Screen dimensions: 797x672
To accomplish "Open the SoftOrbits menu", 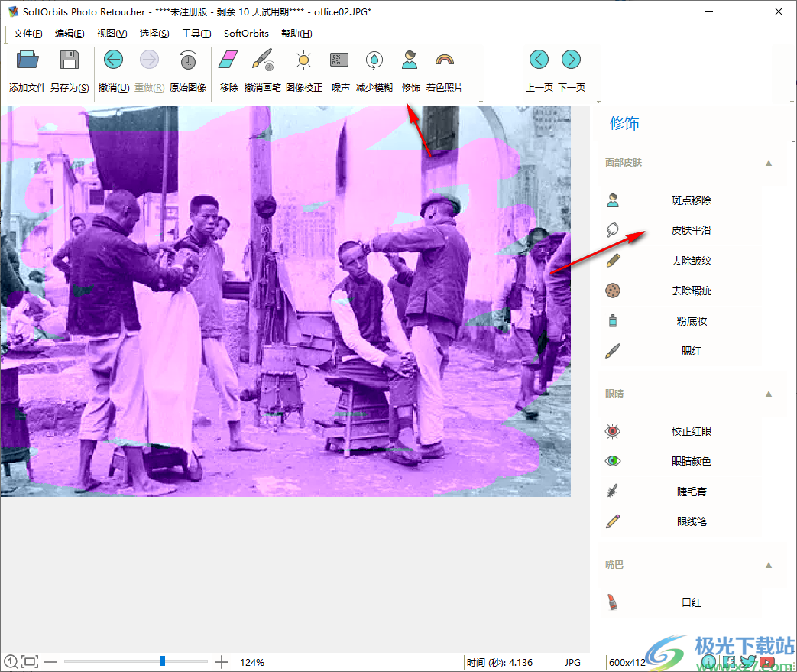I will [x=245, y=34].
